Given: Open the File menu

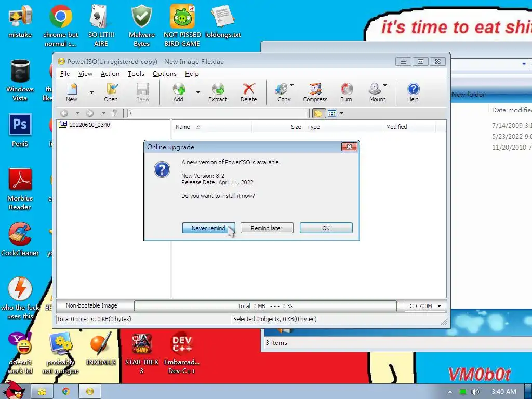Looking at the screenshot, I should (65, 74).
